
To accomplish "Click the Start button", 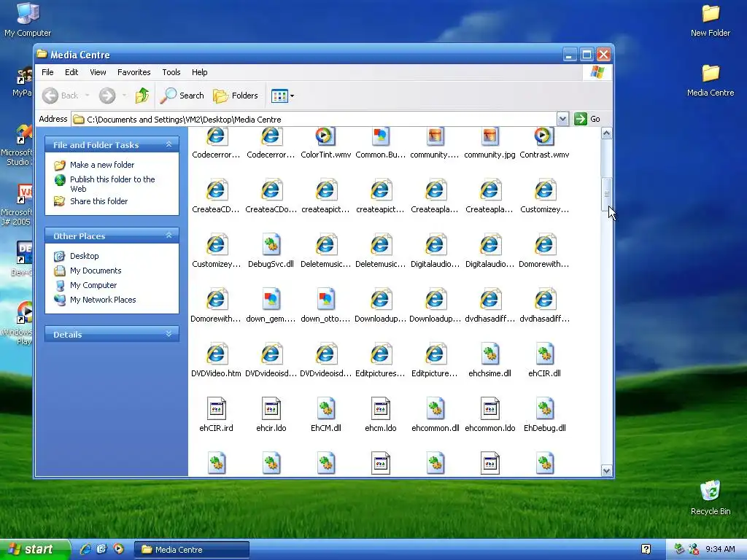I will click(35, 549).
